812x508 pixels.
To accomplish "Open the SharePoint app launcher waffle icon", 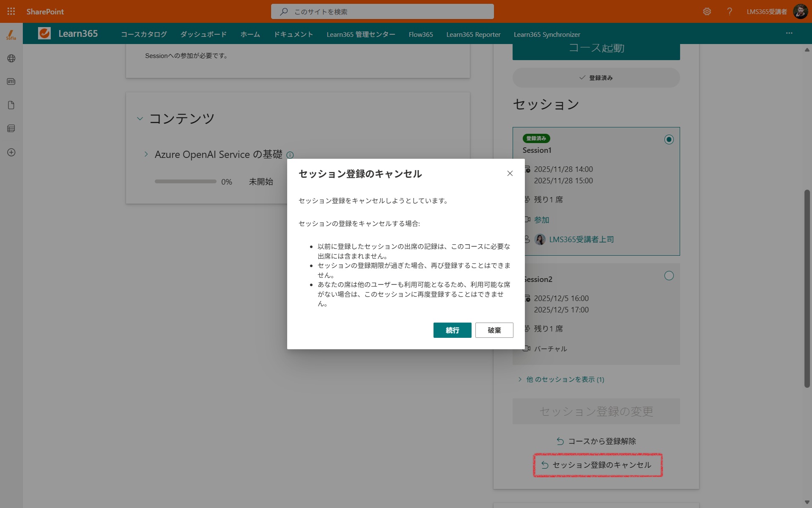I will tap(11, 11).
